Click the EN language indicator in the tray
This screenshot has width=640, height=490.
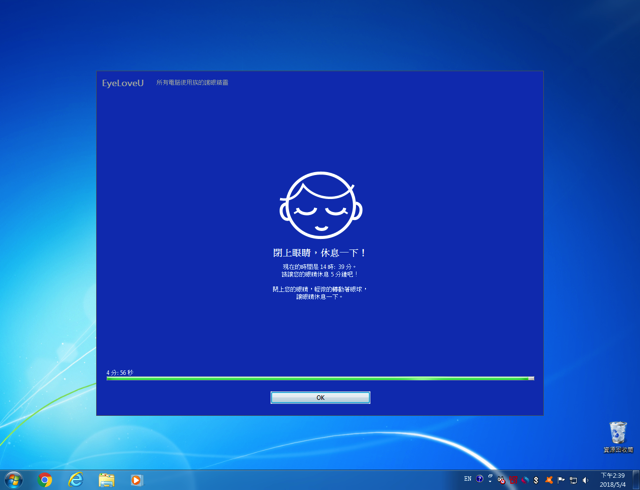468,479
